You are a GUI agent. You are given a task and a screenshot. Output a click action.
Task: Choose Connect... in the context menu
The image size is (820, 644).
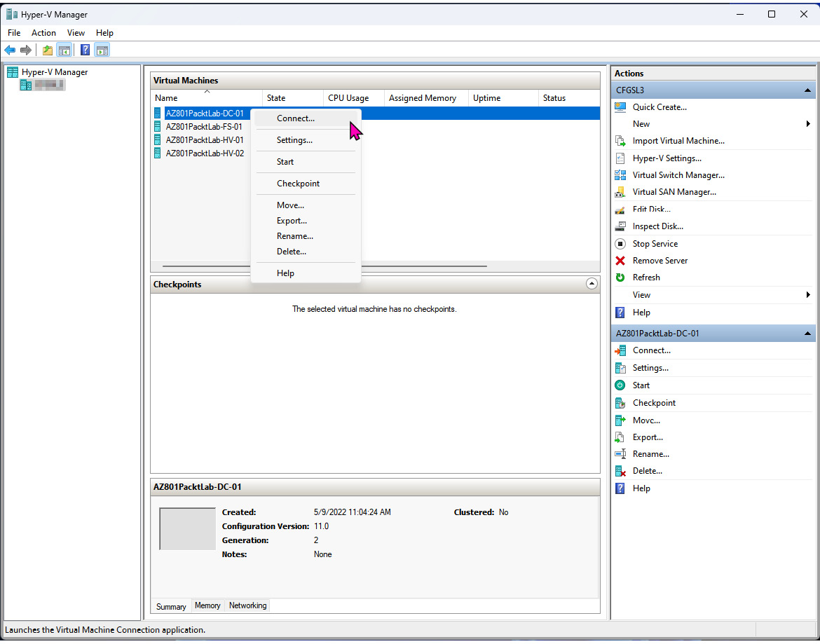tap(306, 118)
